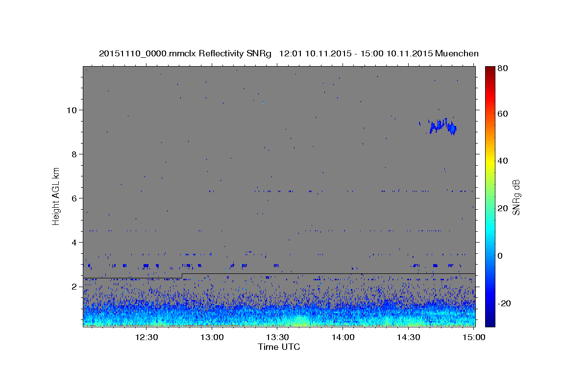Click the plot title text '20151110_0000.mmclx Reflectivity SNRg'
This screenshot has height=392, width=588.
(185, 53)
